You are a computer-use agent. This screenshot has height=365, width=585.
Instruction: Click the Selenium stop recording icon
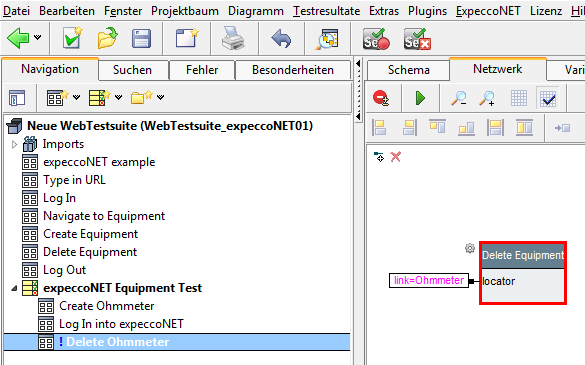(417, 39)
